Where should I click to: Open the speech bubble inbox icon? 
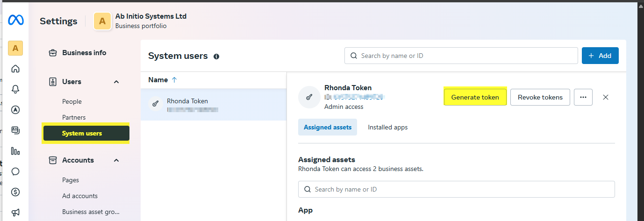15,171
